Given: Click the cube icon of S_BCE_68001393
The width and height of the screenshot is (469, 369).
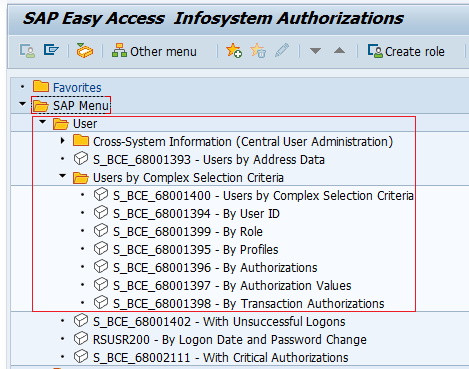Looking at the screenshot, I should point(81,159).
